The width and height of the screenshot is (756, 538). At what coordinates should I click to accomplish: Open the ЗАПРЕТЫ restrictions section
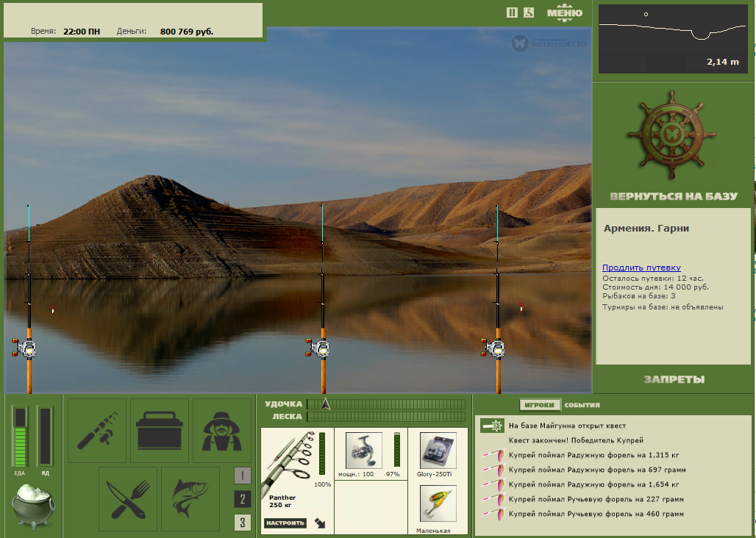[x=674, y=379]
